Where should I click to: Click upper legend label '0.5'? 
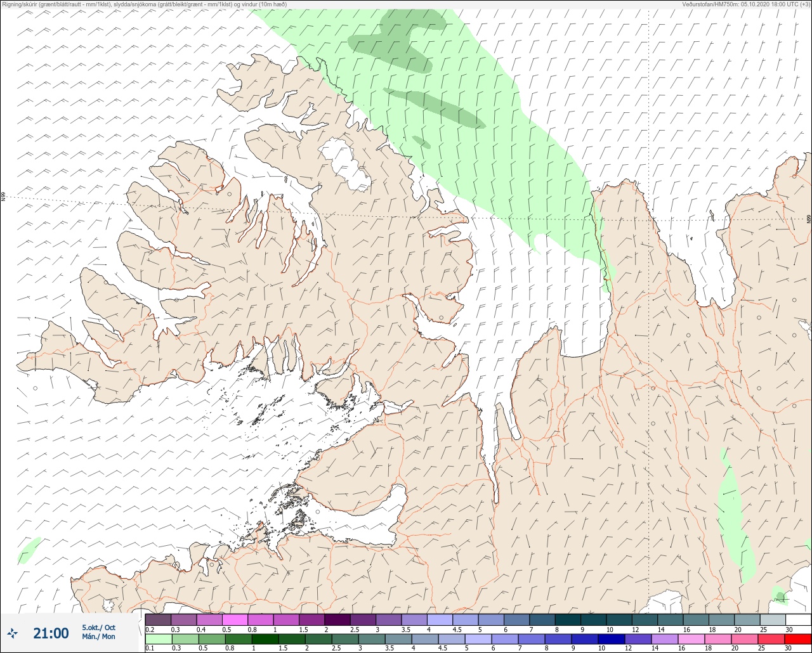pos(226,630)
